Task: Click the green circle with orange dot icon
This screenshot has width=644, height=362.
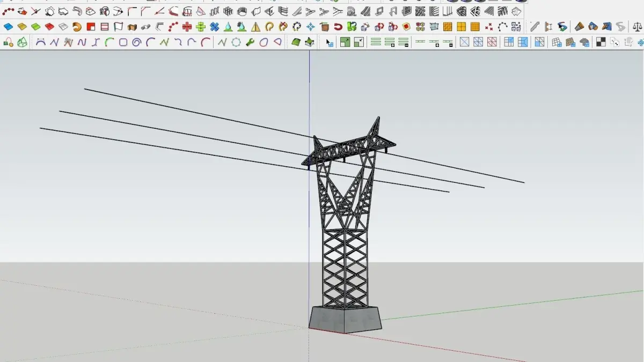Action: 8,42
